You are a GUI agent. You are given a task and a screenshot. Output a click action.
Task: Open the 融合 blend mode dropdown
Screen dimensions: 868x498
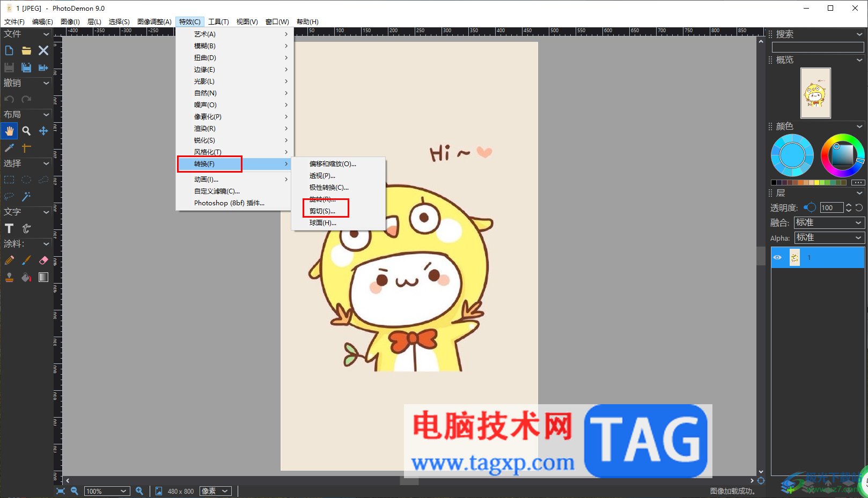(829, 222)
